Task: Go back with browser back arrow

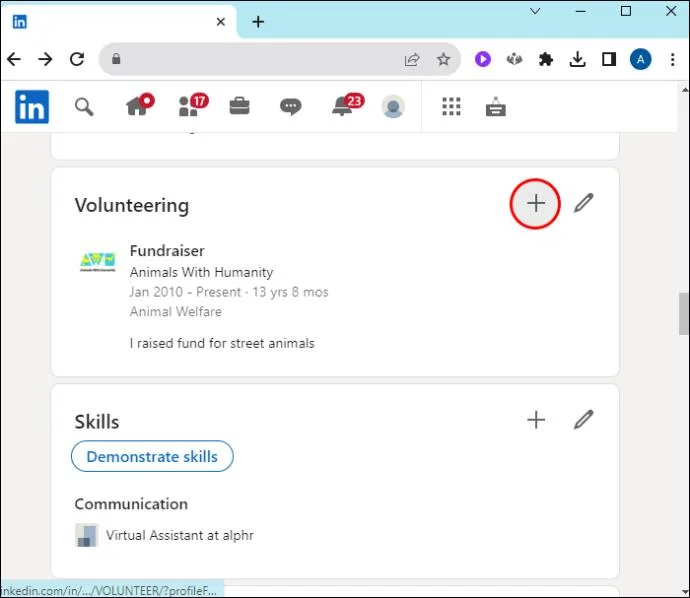Action: [14, 59]
